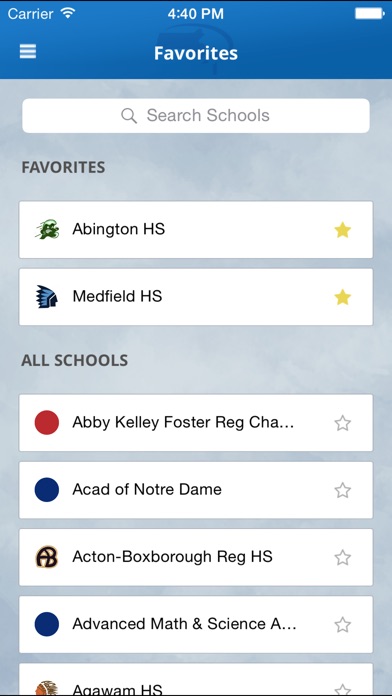Open the hamburger menu

[28, 52]
